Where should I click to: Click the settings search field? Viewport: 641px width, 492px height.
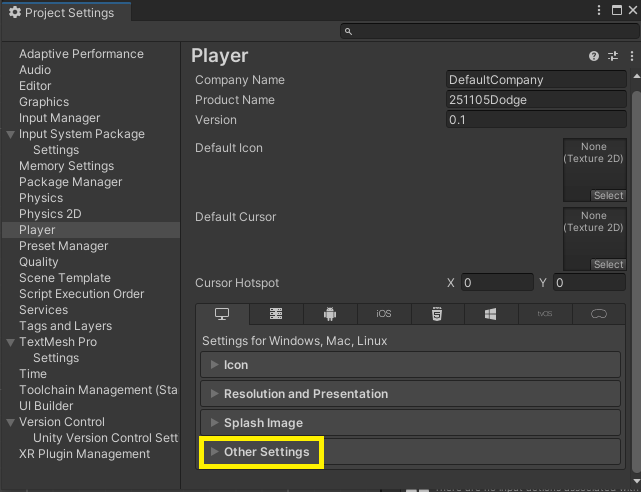point(489,31)
